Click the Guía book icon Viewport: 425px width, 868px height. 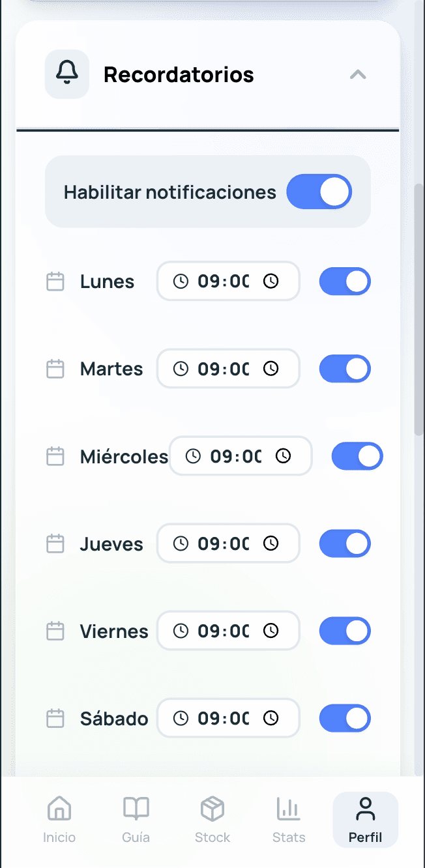(x=136, y=808)
